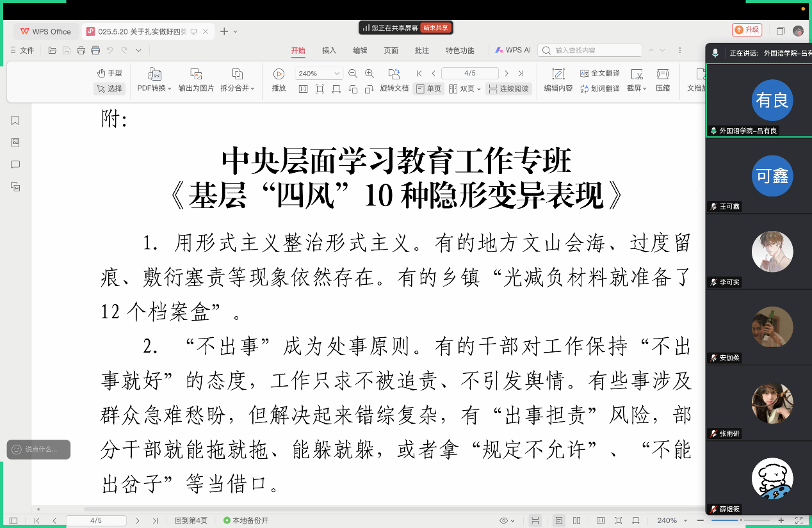Click the 1:1 actual size icon
This screenshot has height=528, width=812.
tap(304, 89)
